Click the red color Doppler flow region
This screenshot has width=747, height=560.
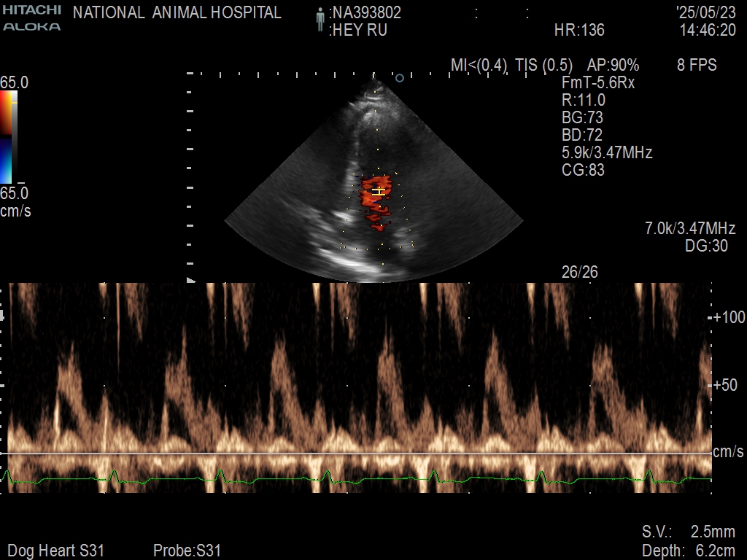376,204
